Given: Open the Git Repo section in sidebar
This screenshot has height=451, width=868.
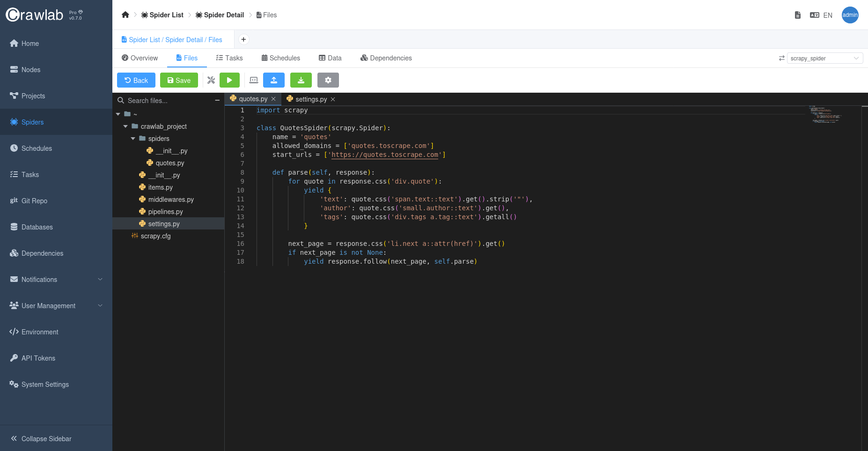Looking at the screenshot, I should click(34, 200).
